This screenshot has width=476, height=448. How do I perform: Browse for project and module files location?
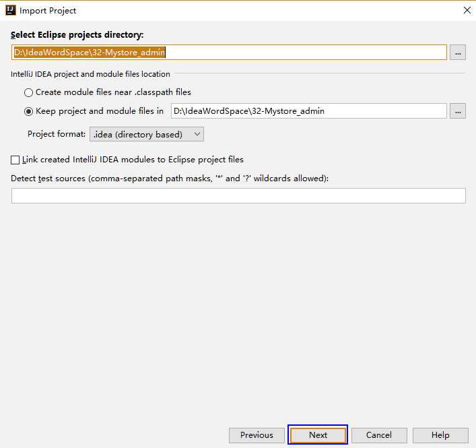[457, 111]
